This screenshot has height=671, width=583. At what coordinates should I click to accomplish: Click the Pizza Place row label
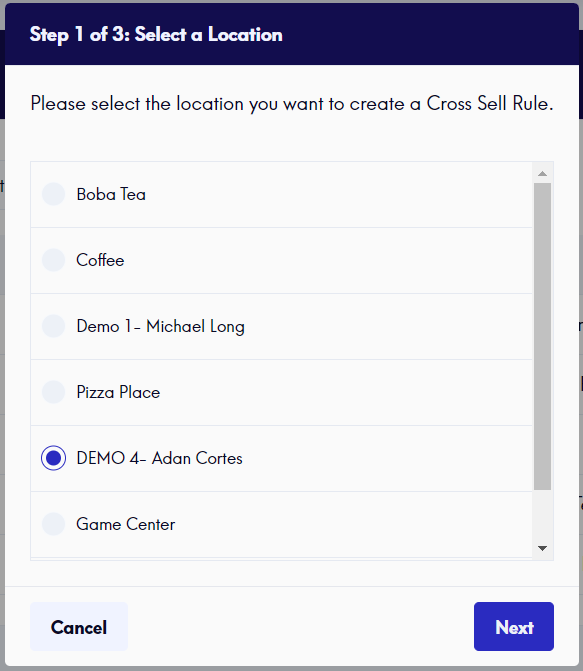pos(118,392)
